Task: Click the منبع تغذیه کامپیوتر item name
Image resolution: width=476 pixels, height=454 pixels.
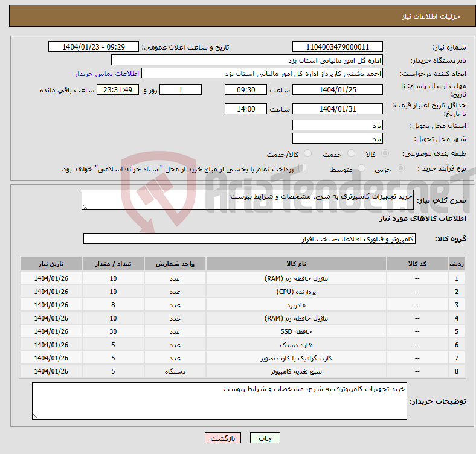Action: click(x=296, y=371)
